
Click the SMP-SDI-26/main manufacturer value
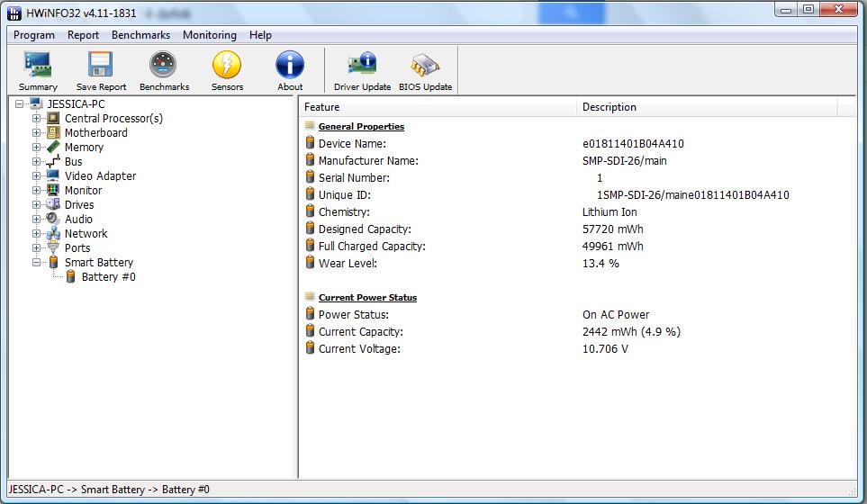coord(624,160)
